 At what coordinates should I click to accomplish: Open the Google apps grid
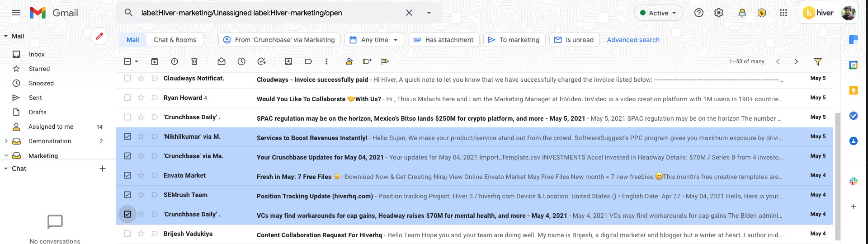pyautogui.click(x=783, y=13)
